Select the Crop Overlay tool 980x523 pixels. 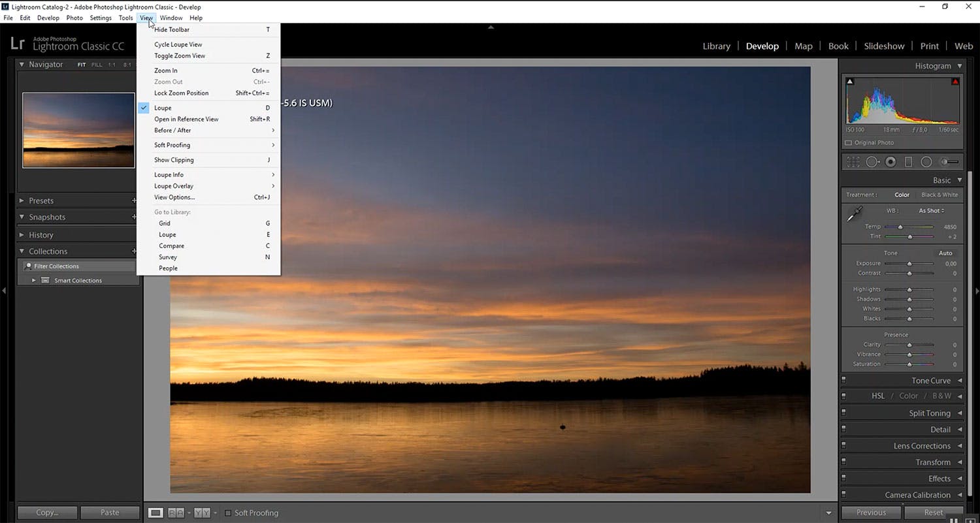tap(853, 162)
